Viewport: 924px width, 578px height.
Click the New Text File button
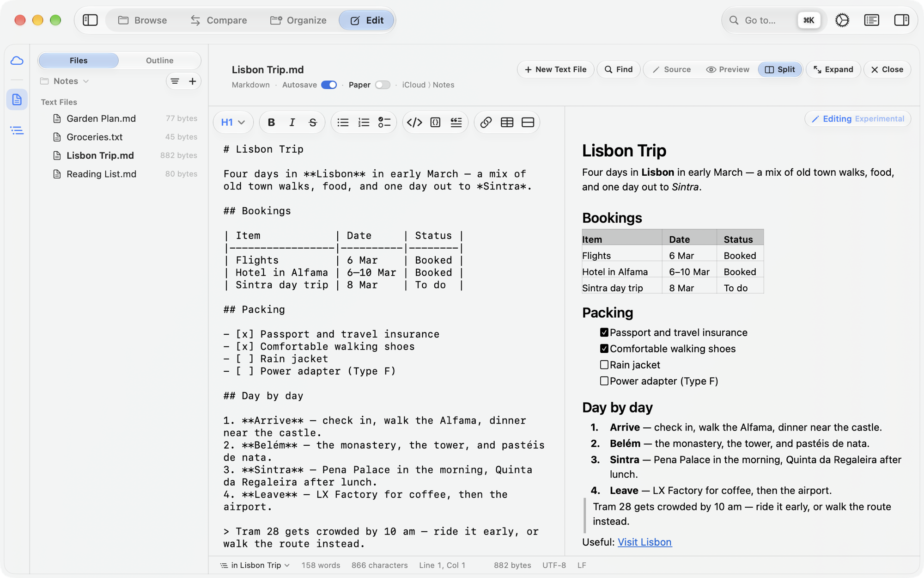pos(555,69)
